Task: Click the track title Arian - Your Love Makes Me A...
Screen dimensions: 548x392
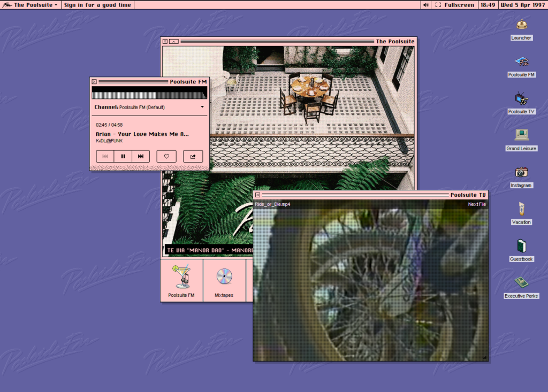Action: (142, 134)
